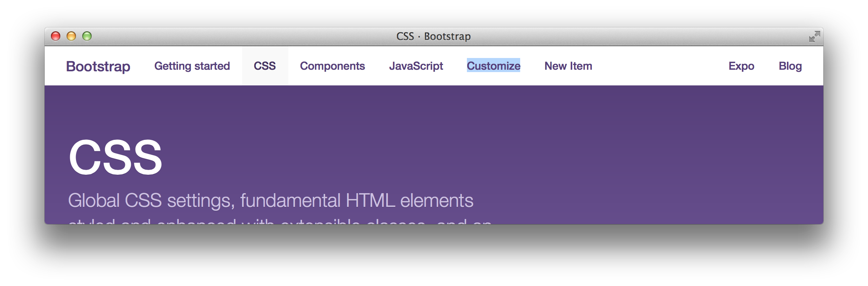Click the red close window button

point(56,36)
